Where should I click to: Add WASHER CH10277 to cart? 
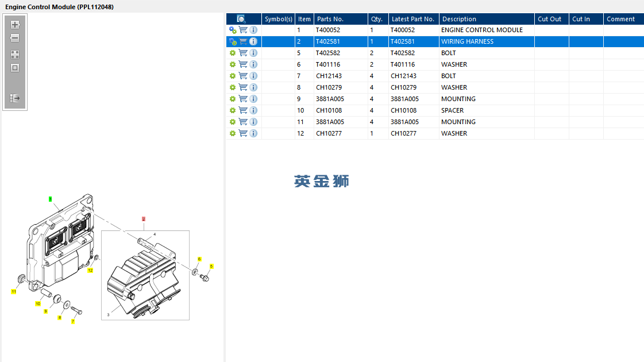(x=243, y=133)
